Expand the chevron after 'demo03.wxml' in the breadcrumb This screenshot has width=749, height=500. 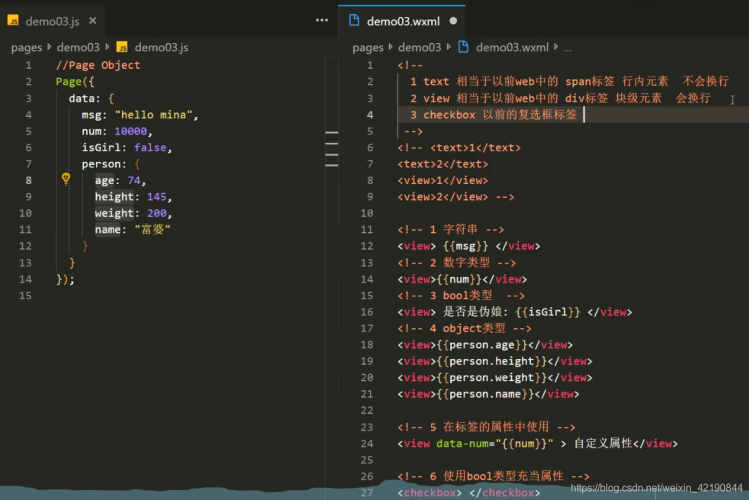[556, 47]
